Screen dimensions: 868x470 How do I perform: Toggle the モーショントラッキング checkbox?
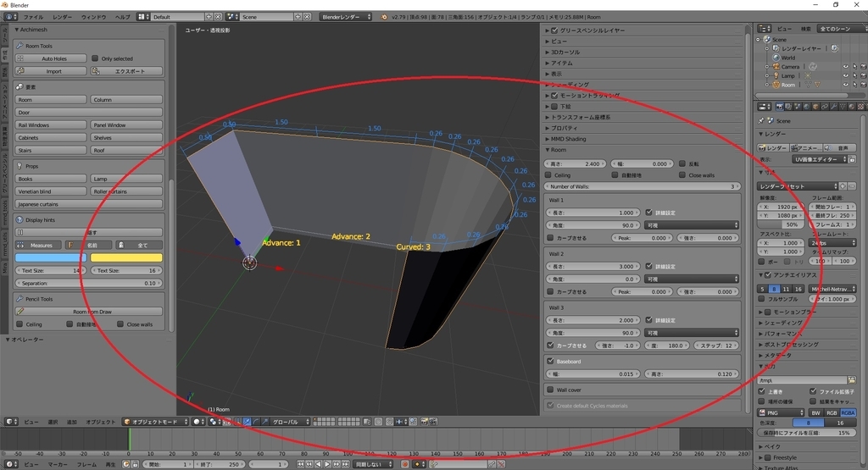pyautogui.click(x=554, y=96)
